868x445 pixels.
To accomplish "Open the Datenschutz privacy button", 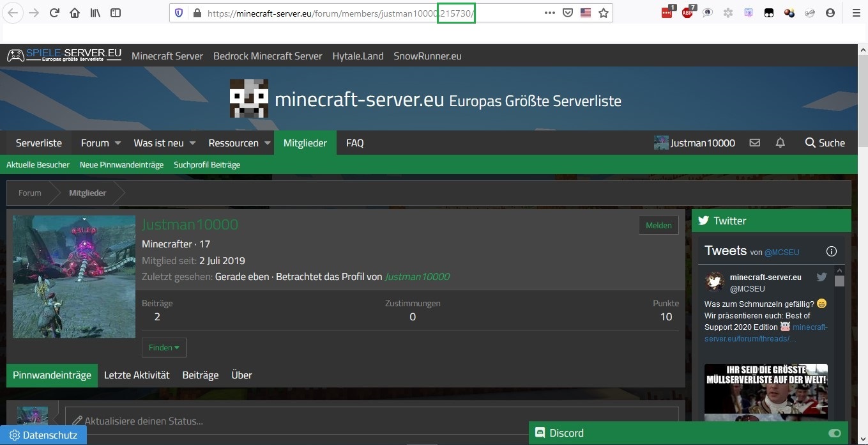I will (x=43, y=435).
